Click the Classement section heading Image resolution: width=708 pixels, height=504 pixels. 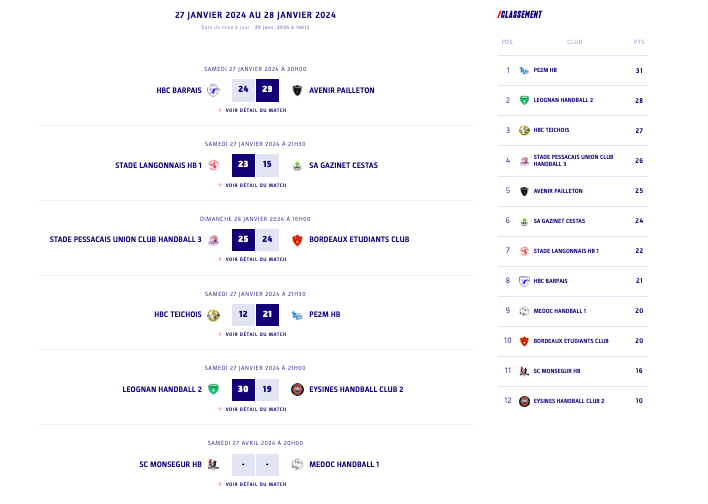click(x=520, y=15)
